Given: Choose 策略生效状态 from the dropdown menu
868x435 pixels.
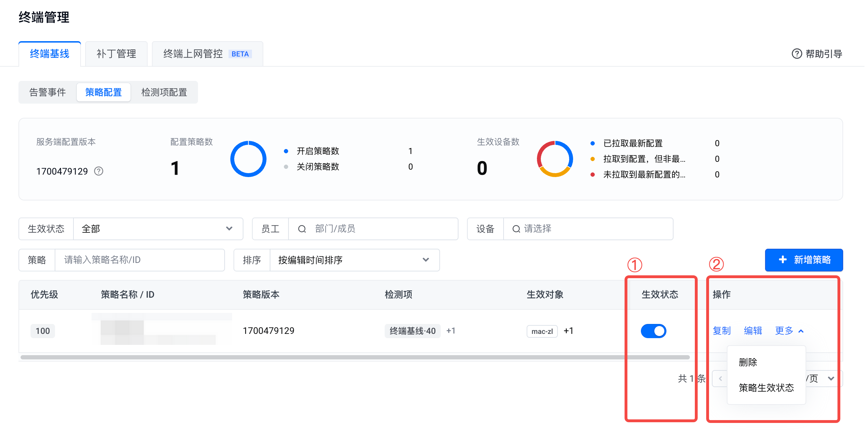Looking at the screenshot, I should [766, 387].
